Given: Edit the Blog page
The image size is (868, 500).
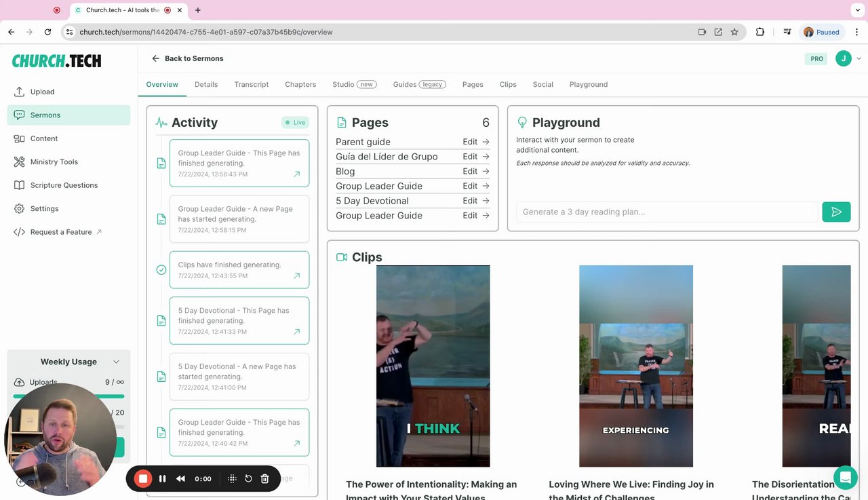Looking at the screenshot, I should coord(476,172).
